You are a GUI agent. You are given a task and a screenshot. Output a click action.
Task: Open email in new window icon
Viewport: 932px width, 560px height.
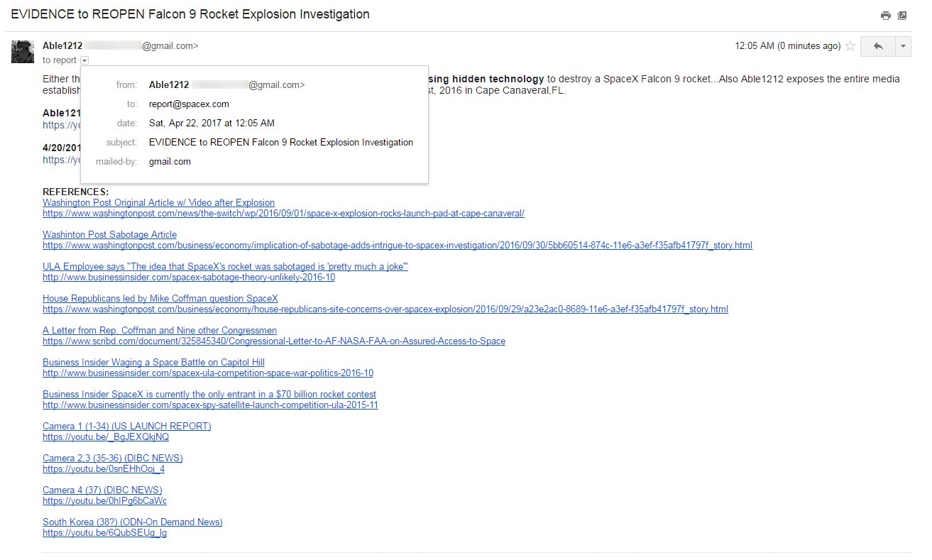point(902,16)
